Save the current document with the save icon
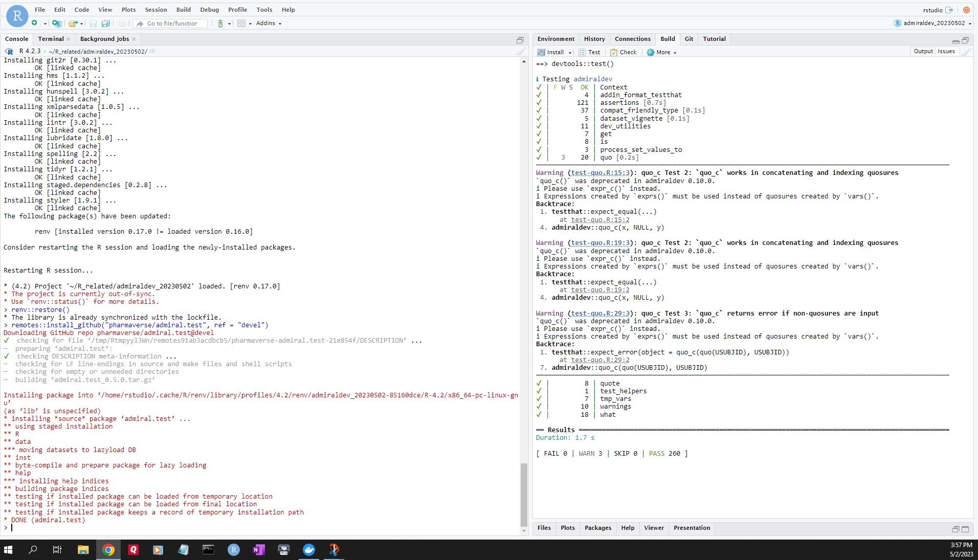 click(94, 24)
